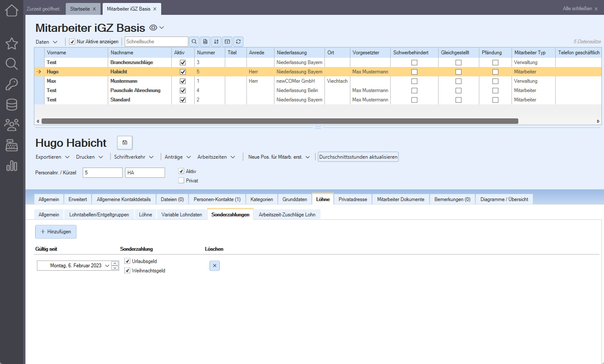Enable the Privat checkbox
This screenshot has height=364, width=604.
tap(182, 180)
